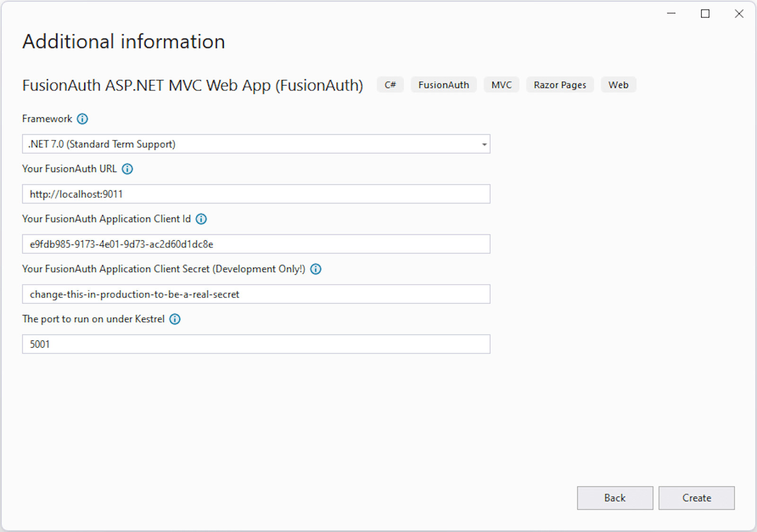
Task: Select the Web tag
Action: (x=618, y=85)
